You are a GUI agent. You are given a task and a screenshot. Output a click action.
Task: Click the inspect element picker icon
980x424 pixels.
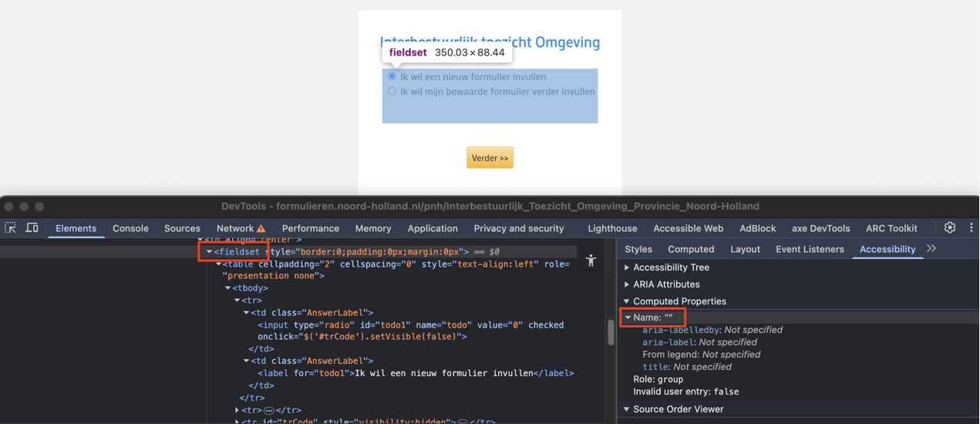click(x=11, y=228)
